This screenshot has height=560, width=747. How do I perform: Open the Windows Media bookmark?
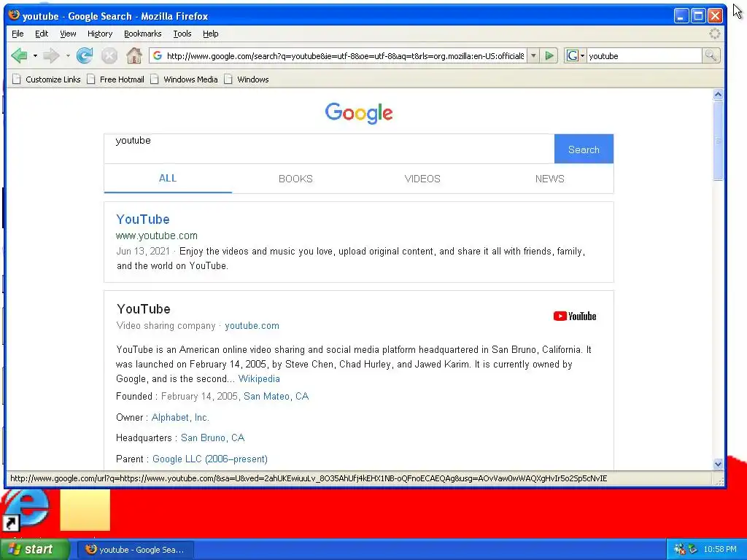click(x=190, y=79)
